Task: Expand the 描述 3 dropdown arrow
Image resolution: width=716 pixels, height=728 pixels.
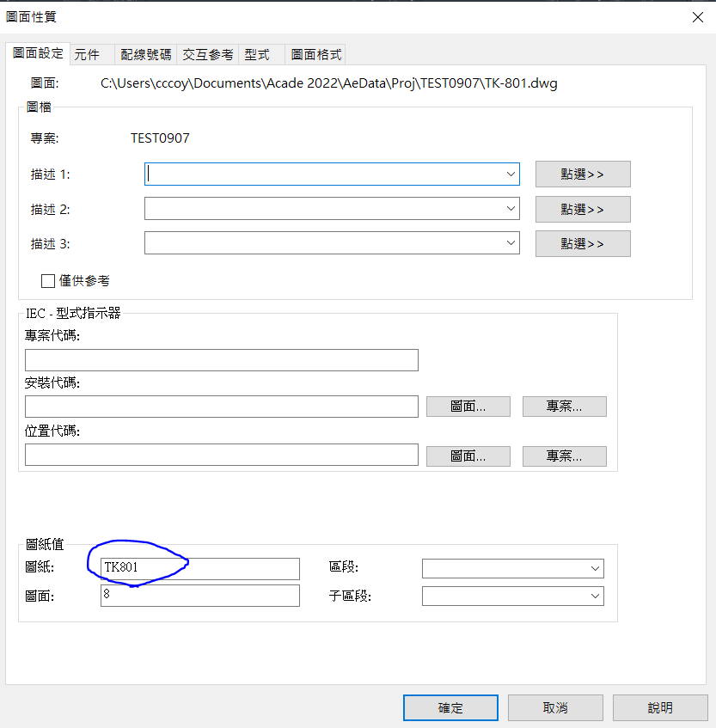Action: 511,243
